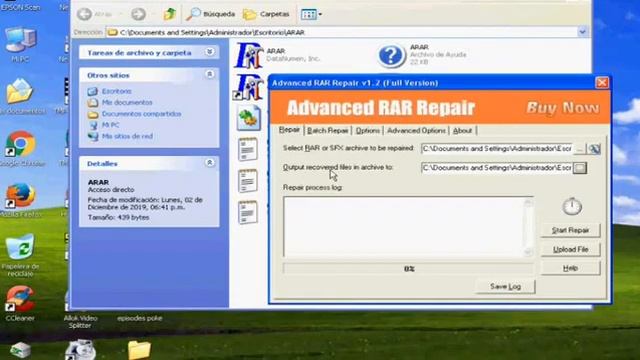
Task: Select the third text document file icon
Action: pos(248,212)
